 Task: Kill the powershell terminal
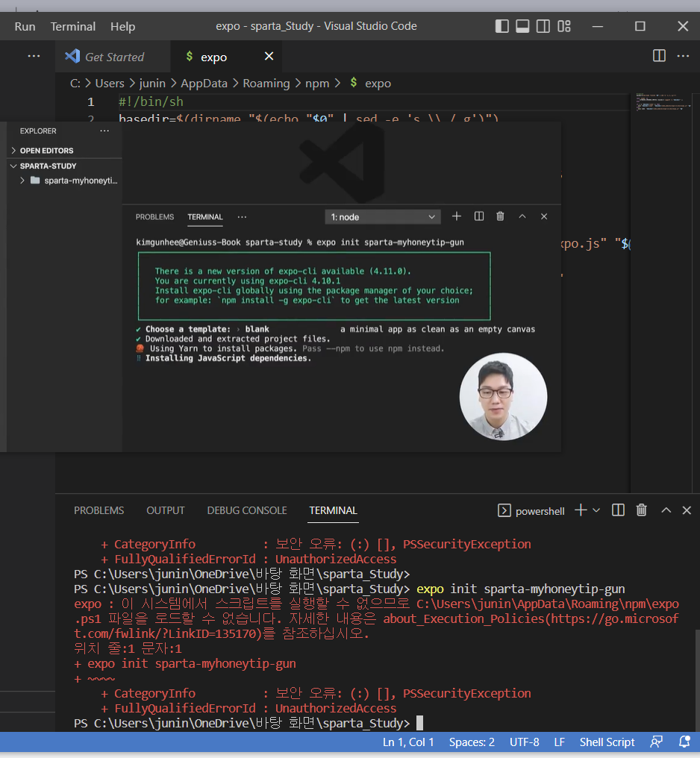[x=642, y=510]
